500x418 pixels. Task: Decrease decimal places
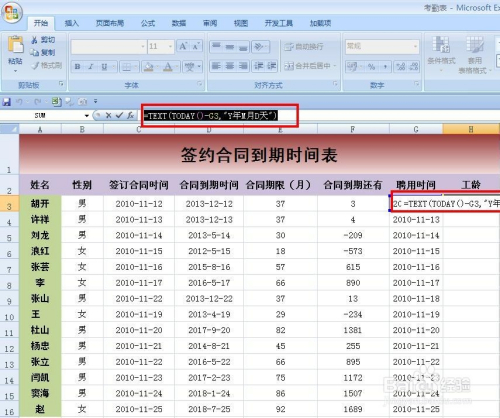414,67
